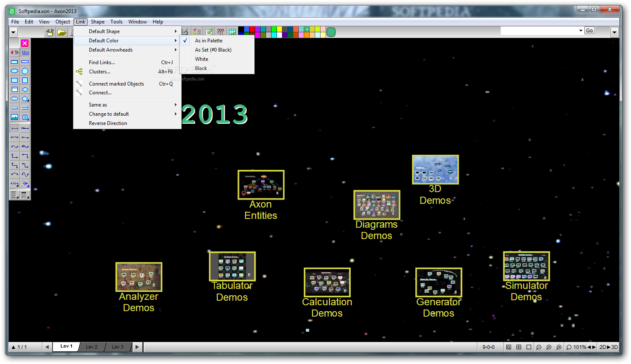The width and height of the screenshot is (631, 364).
Task: Close the shape palette with the pink X
Action: pyautogui.click(x=25, y=43)
